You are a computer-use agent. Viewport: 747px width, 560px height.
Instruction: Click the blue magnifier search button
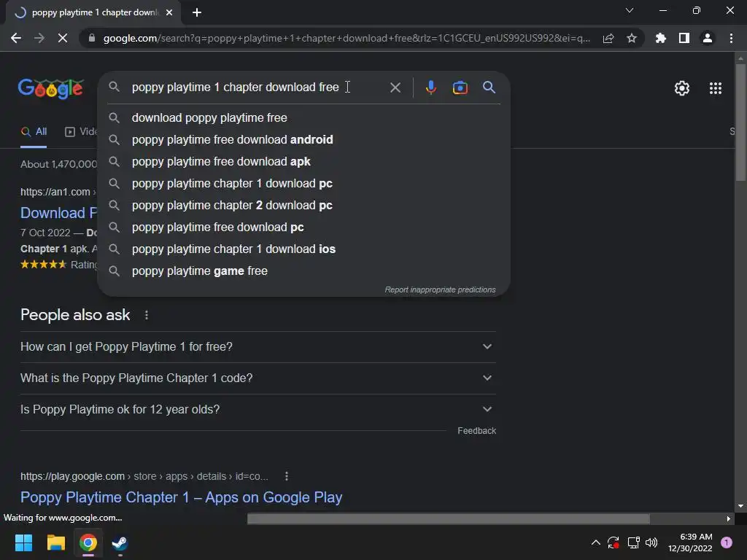[489, 87]
